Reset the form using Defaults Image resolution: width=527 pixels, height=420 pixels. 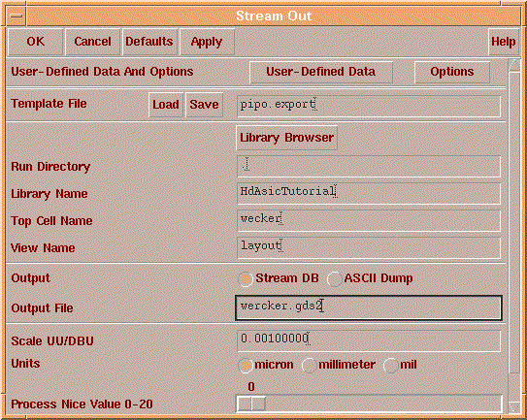click(149, 42)
